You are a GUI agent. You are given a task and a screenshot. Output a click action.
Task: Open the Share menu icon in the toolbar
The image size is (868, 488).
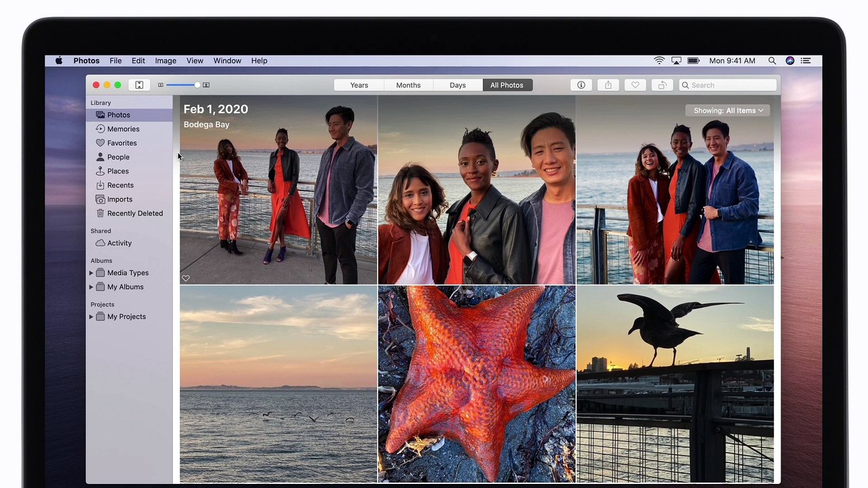[x=608, y=85]
